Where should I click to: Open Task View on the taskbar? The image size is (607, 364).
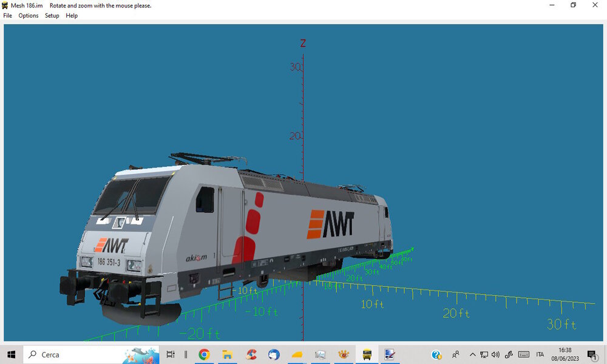(171, 354)
